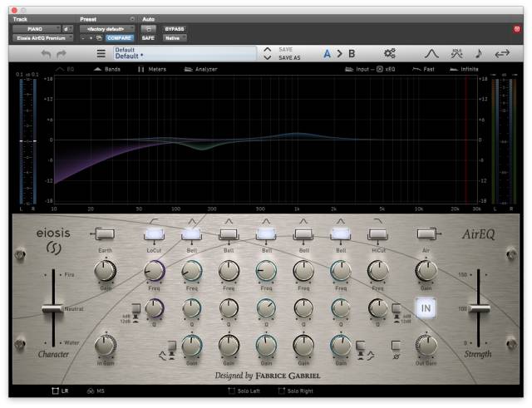Step to previous preset with up chevron
The height and width of the screenshot is (408, 532).
268,50
